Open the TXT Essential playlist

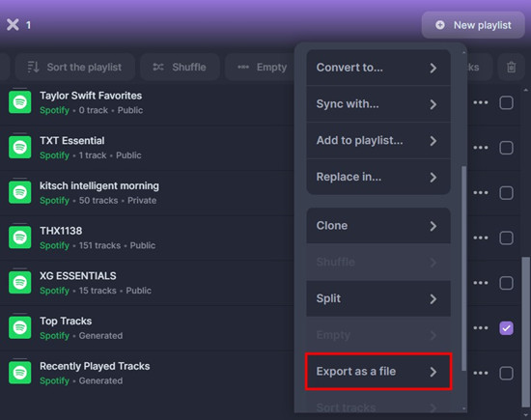[72, 141]
